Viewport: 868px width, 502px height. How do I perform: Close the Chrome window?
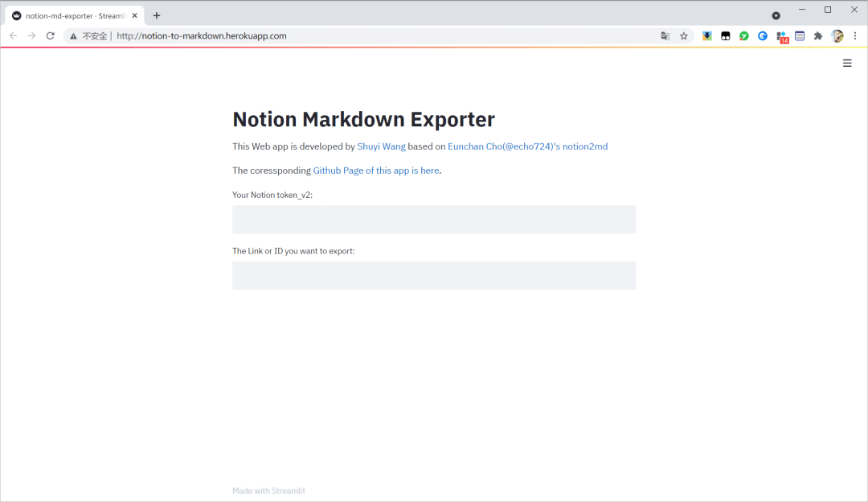coord(854,10)
